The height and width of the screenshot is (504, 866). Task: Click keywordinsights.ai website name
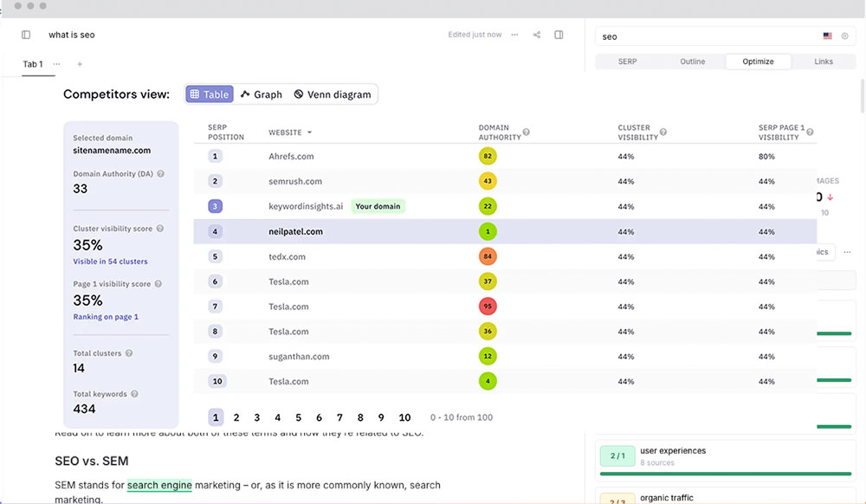coord(306,206)
